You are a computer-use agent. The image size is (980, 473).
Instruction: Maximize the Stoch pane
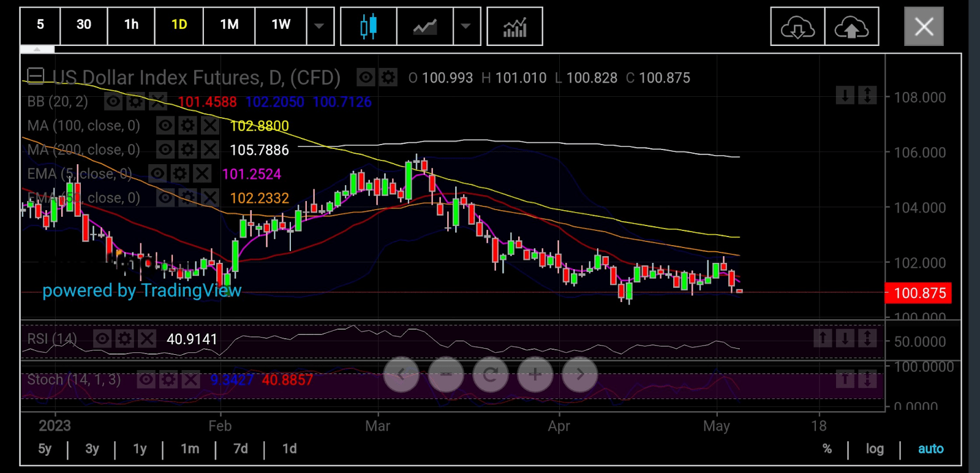[x=867, y=379]
